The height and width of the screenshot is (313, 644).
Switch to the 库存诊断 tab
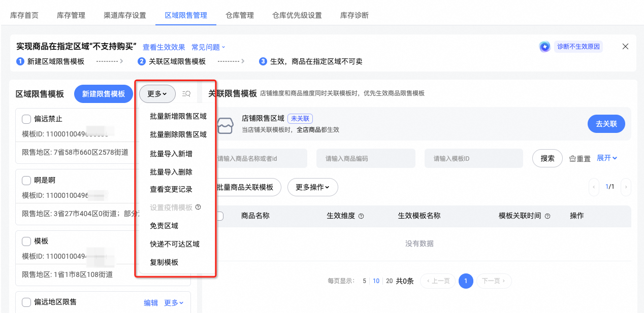(355, 15)
